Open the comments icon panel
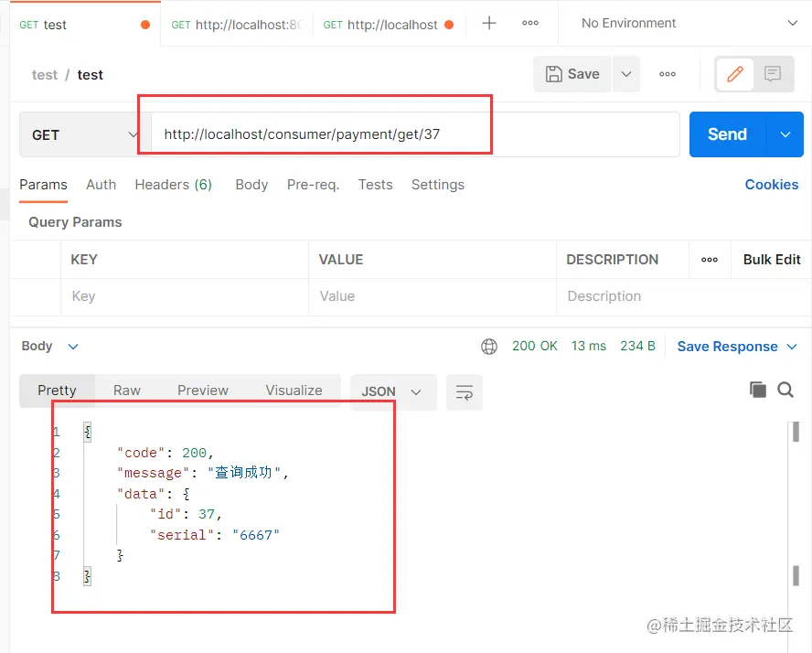The height and width of the screenshot is (653, 812). pos(772,74)
